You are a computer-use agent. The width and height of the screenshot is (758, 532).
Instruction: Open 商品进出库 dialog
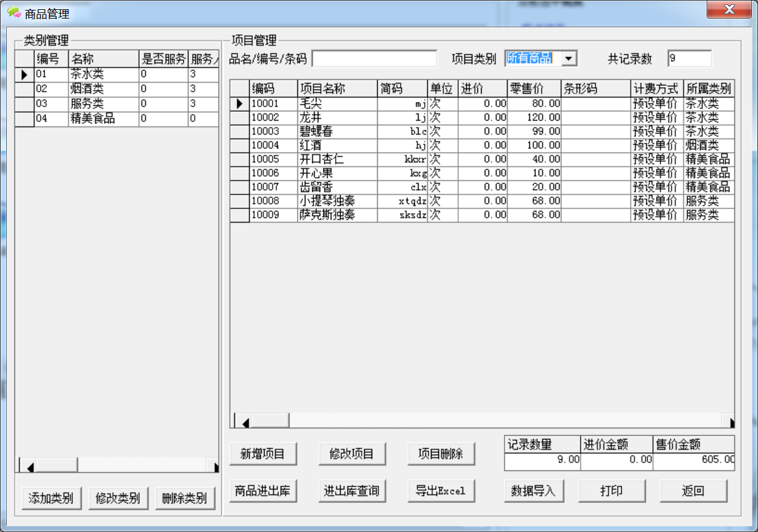click(263, 491)
